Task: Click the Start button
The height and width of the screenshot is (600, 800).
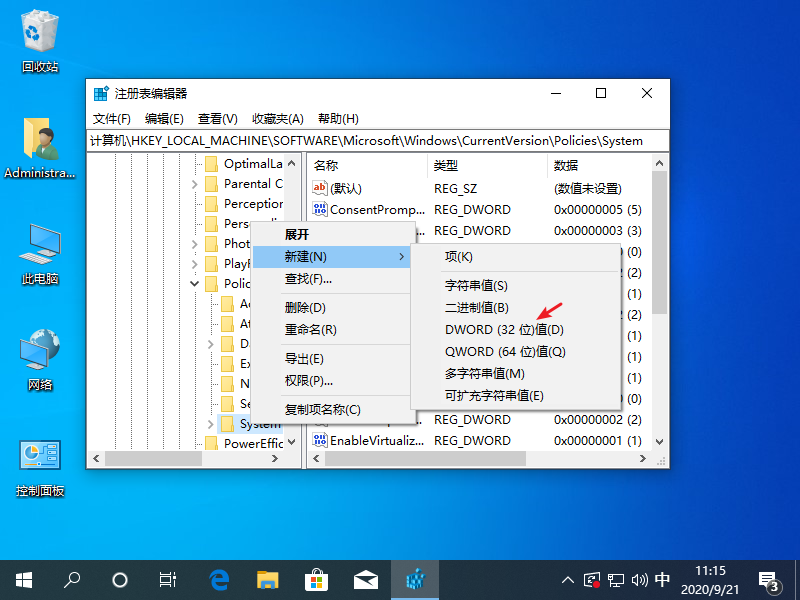Action: [x=23, y=579]
